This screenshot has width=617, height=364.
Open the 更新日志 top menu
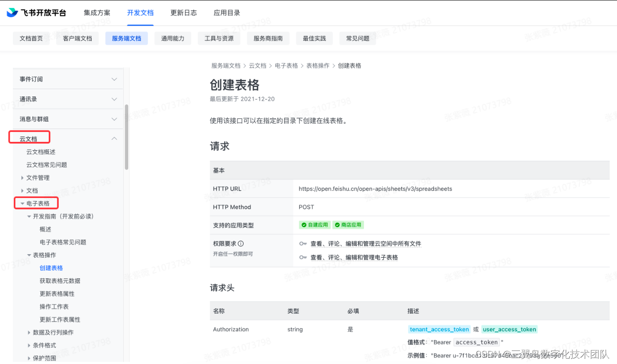tap(184, 13)
